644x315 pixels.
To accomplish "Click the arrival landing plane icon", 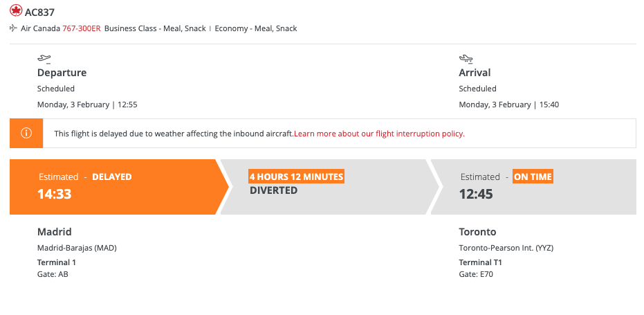I will 466,59.
